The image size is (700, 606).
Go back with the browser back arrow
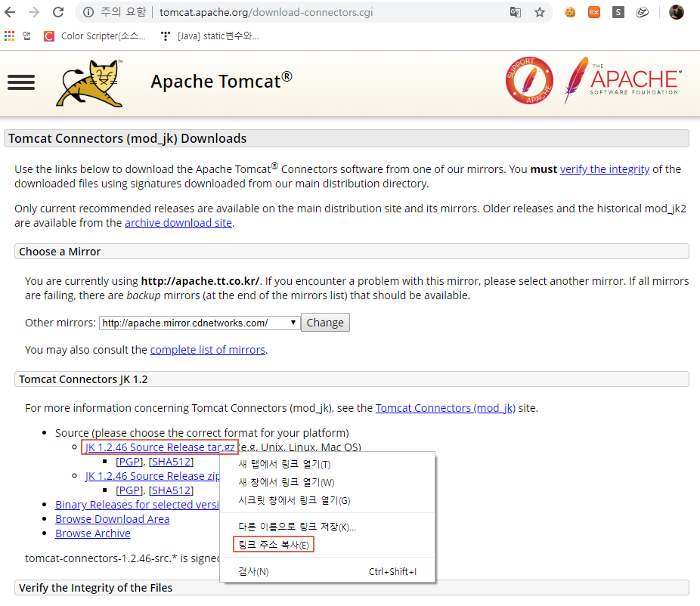pyautogui.click(x=10, y=12)
